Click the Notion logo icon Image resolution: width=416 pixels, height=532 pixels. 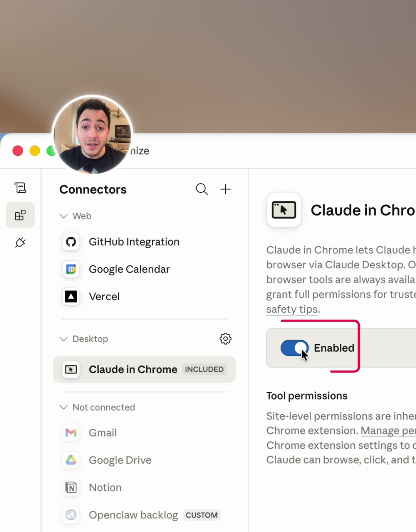71,488
